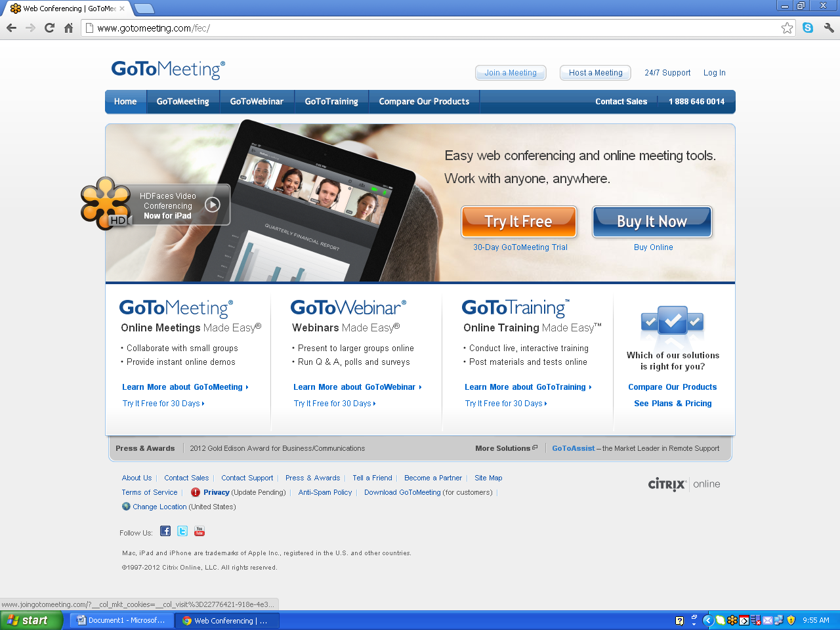The height and width of the screenshot is (630, 840).
Task: Click the green Skype tray icon
Action: [x=720, y=620]
